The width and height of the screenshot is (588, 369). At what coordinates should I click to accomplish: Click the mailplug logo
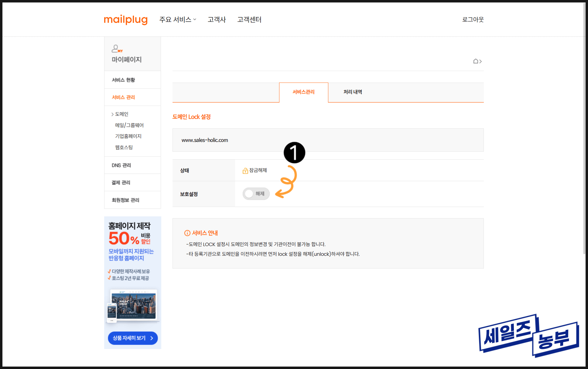point(125,20)
